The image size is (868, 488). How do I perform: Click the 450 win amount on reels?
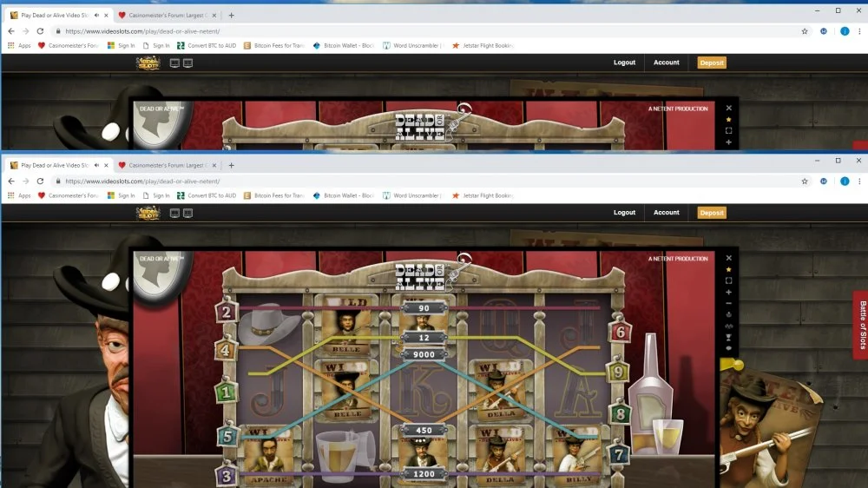point(424,431)
